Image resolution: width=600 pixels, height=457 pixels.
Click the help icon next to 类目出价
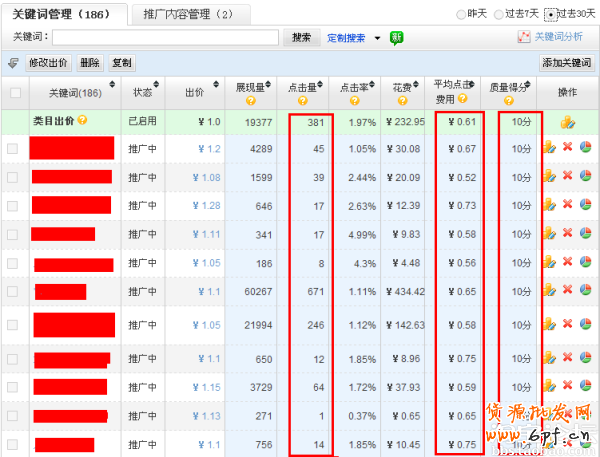point(82,121)
